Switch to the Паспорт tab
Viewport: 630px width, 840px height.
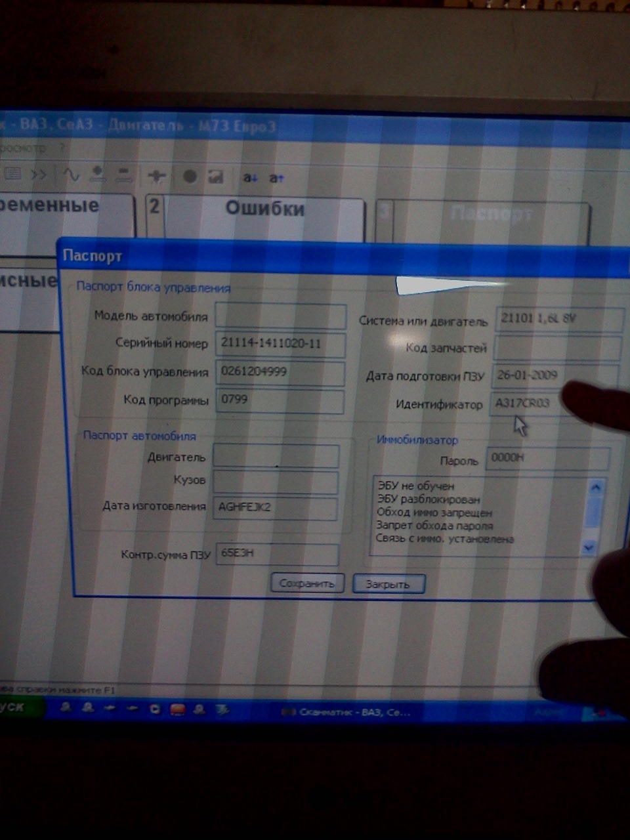point(490,214)
